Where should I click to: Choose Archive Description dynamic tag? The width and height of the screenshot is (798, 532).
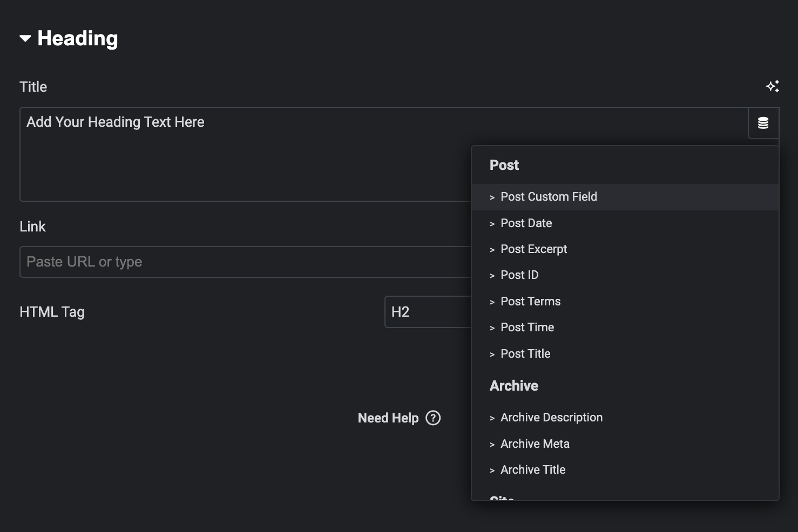pyautogui.click(x=551, y=418)
